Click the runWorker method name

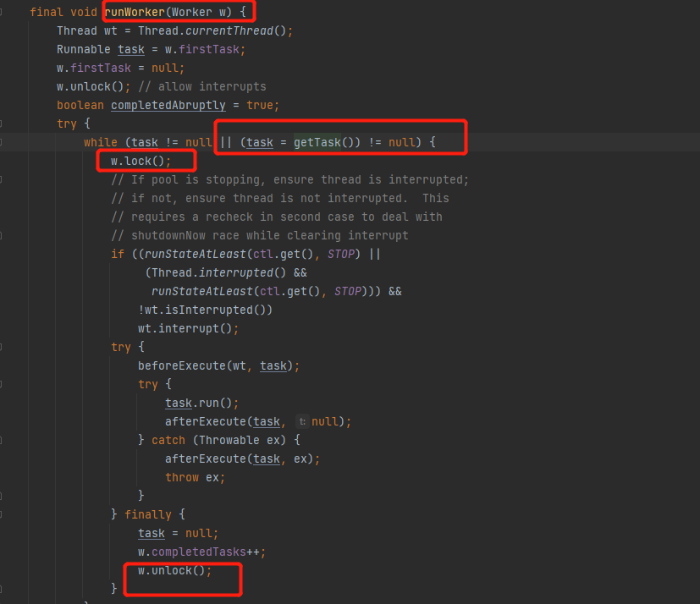point(135,12)
